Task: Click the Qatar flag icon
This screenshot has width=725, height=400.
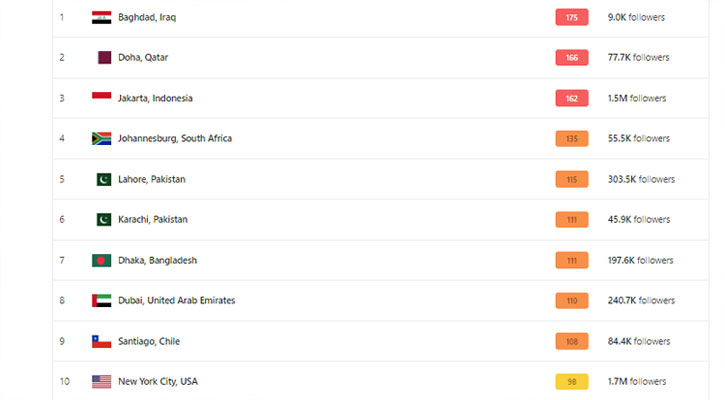Action: 103,57
